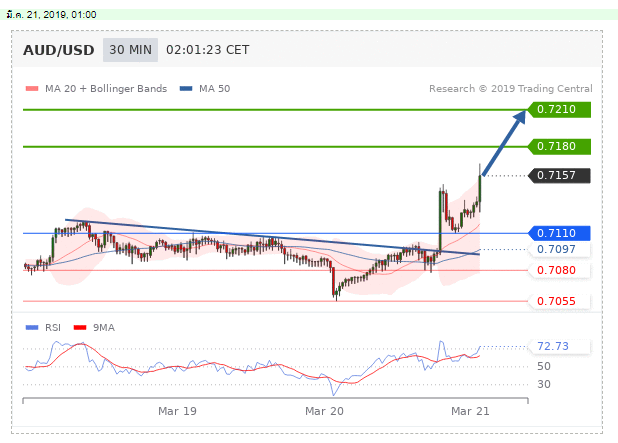Click the 02:01:23 CET timestamp
This screenshot has height=443, width=618.
(x=208, y=50)
